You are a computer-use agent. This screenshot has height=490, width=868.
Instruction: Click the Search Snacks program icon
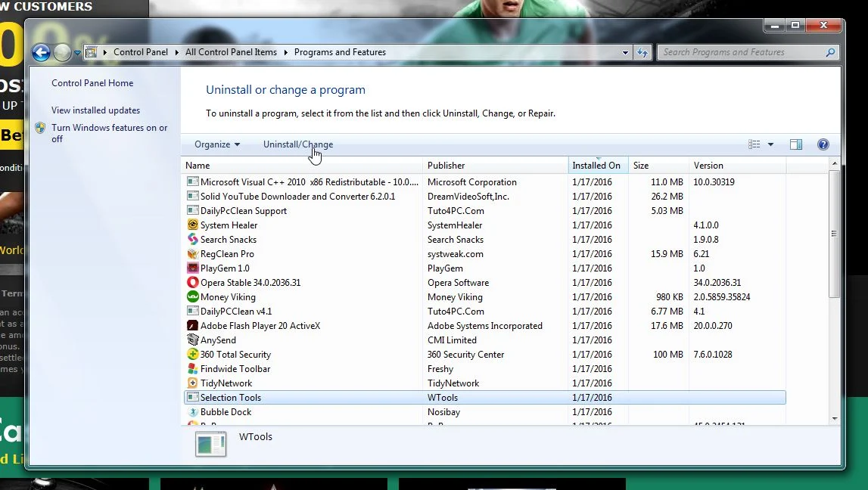pyautogui.click(x=193, y=239)
